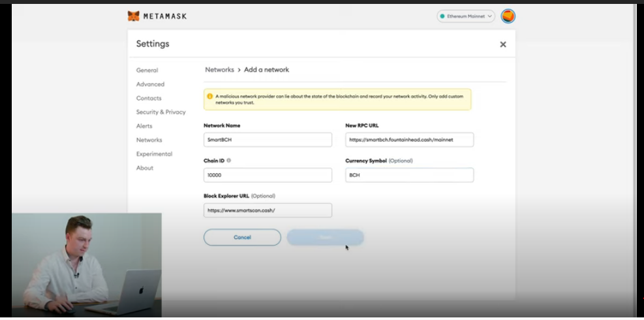Click the Add a network breadcrumb text
This screenshot has height=320, width=644.
point(267,70)
